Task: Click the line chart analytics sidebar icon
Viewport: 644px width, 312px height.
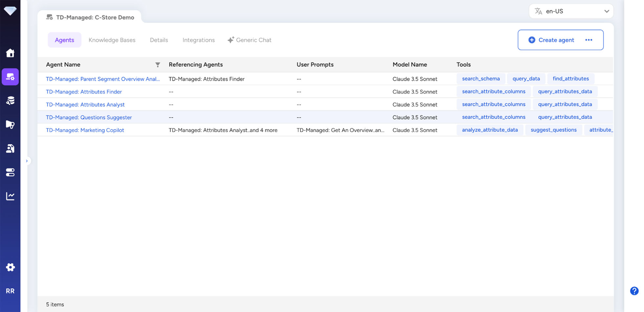Action: 10,196
